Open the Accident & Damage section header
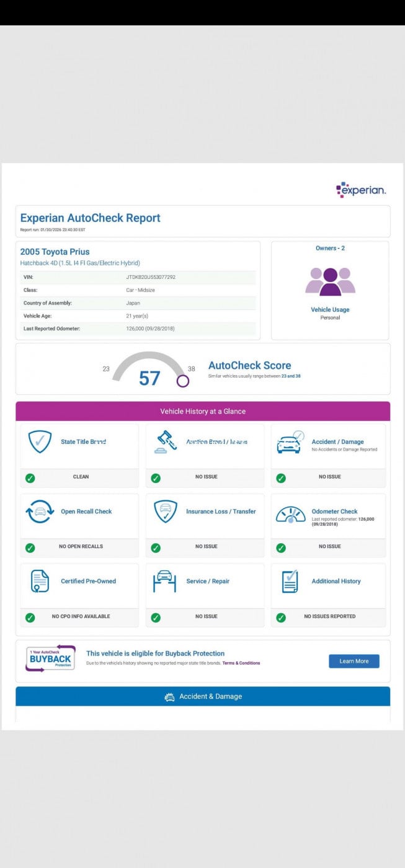The width and height of the screenshot is (405, 868). pos(203,696)
